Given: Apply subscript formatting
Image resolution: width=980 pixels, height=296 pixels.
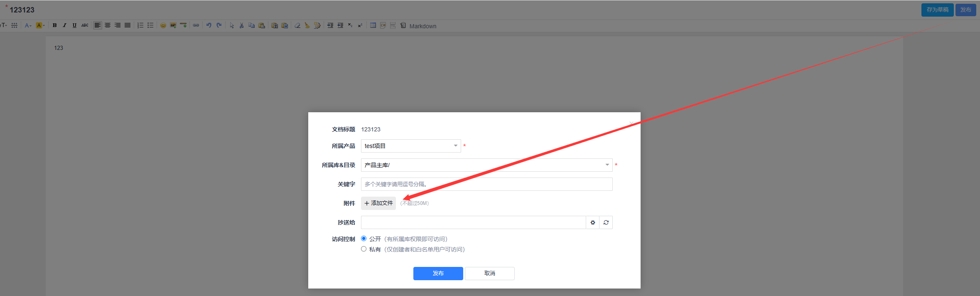Looking at the screenshot, I should [x=350, y=25].
